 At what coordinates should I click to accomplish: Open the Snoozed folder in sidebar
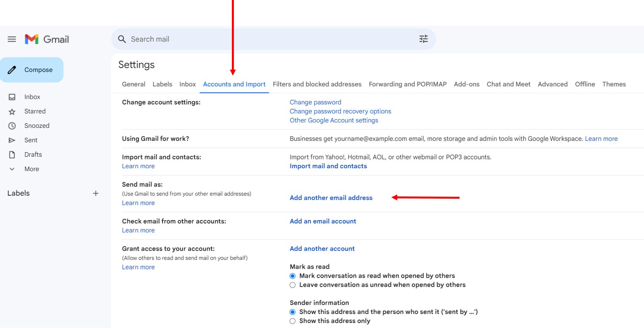(x=37, y=126)
